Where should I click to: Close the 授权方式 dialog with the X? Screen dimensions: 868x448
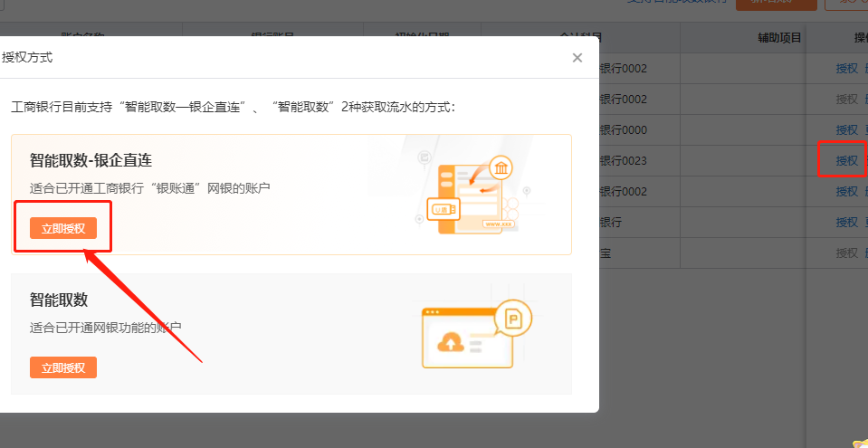[577, 58]
